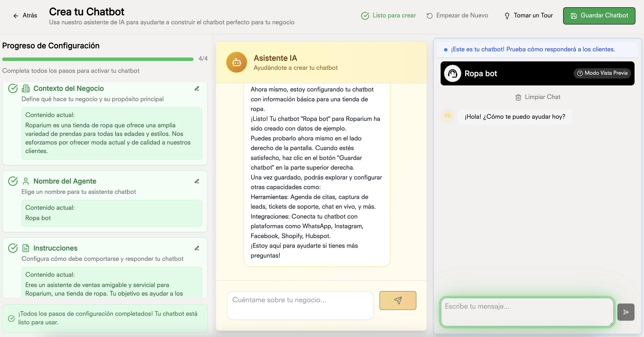
Task: Click the Instrucciones completed check mark
Action: point(13,248)
